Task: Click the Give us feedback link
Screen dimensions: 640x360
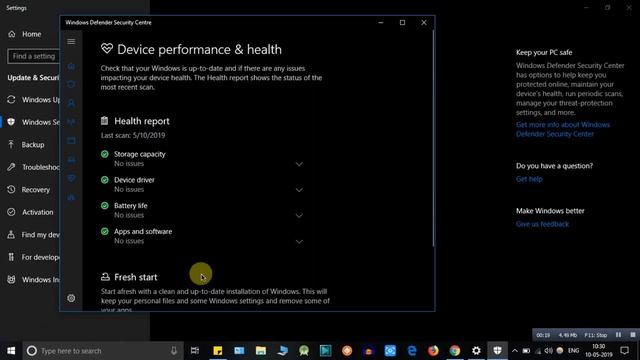Action: click(542, 224)
